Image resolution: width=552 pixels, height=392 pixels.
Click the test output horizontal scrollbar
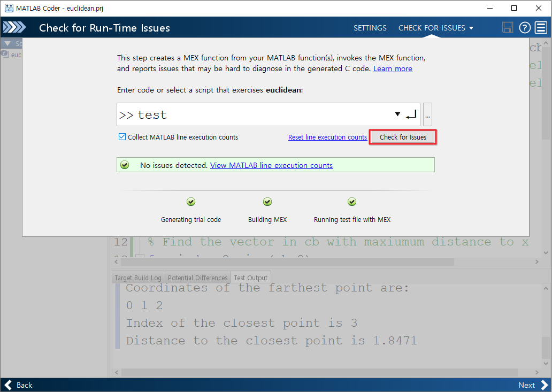319,372
